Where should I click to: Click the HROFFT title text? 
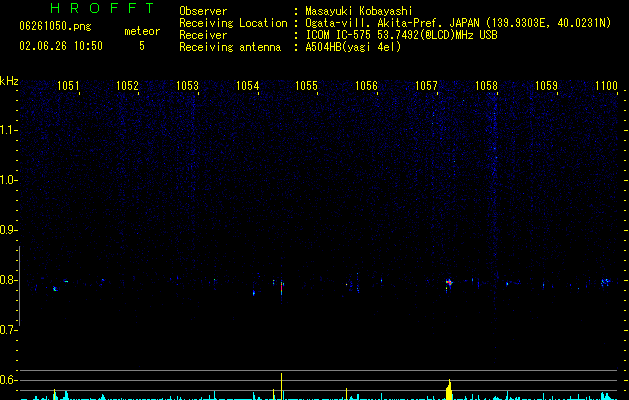[x=102, y=8]
